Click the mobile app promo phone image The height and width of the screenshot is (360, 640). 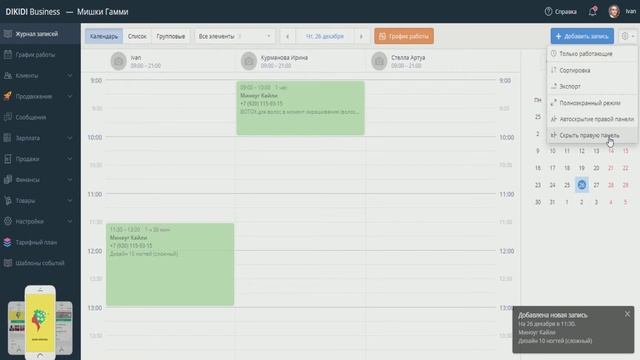coord(40,322)
